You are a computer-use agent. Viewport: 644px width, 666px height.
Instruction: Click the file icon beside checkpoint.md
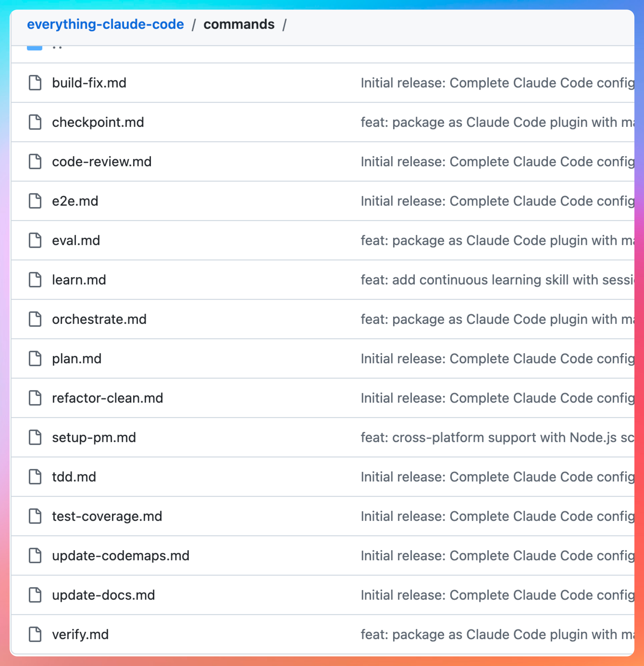(x=35, y=122)
